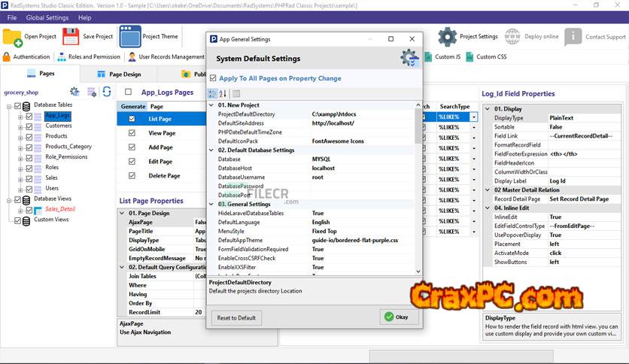Switch to the Page Design tab
629x364 pixels.
119,74
